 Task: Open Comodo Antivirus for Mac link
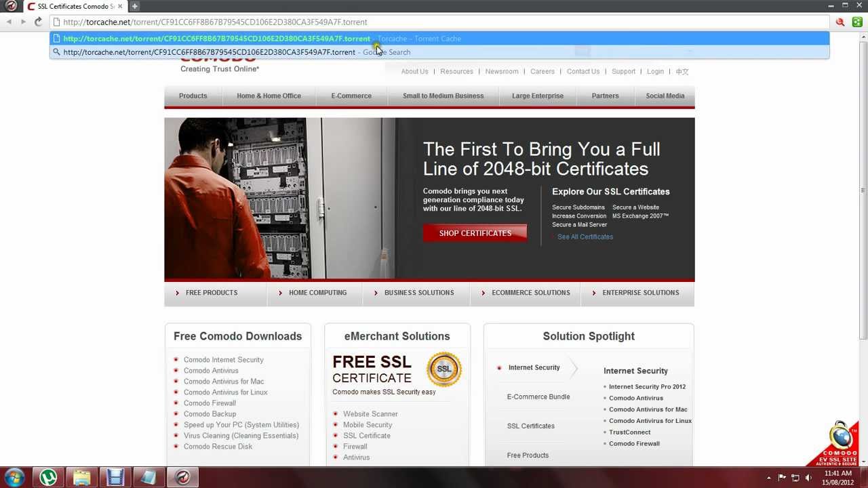coord(224,382)
